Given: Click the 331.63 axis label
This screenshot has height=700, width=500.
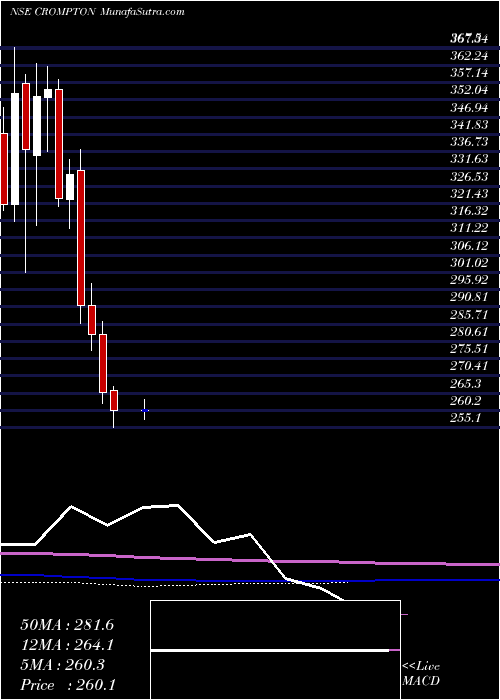Looking at the screenshot, I should coord(468,160).
